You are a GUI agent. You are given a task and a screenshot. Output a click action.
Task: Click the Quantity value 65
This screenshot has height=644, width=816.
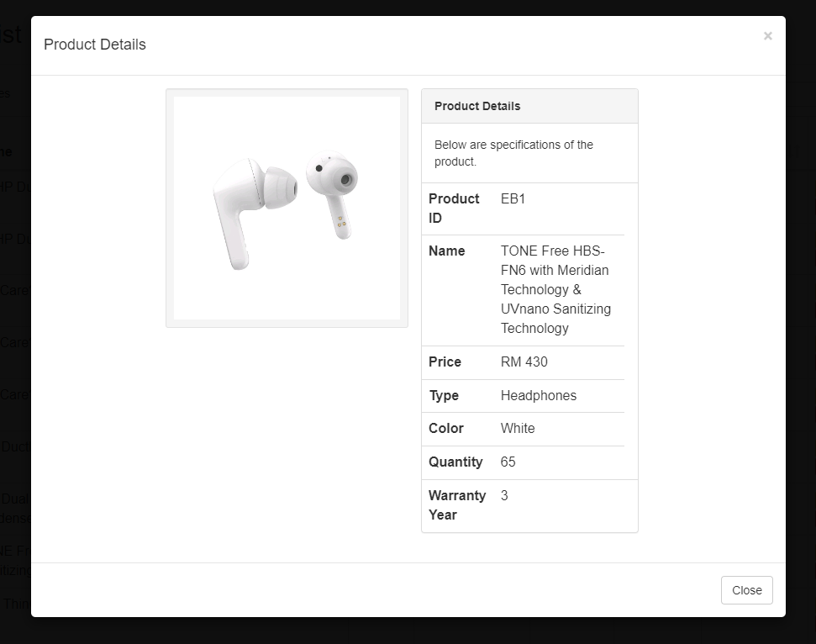(x=507, y=462)
